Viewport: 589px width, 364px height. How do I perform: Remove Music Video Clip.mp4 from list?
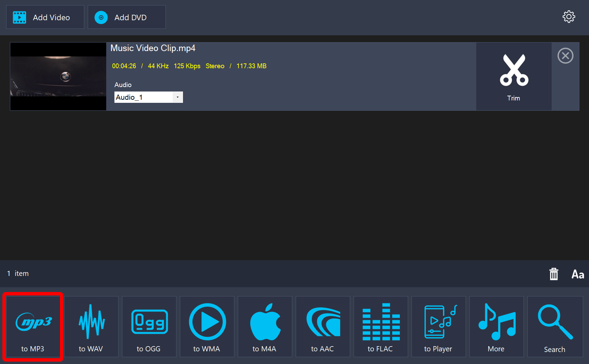click(565, 56)
